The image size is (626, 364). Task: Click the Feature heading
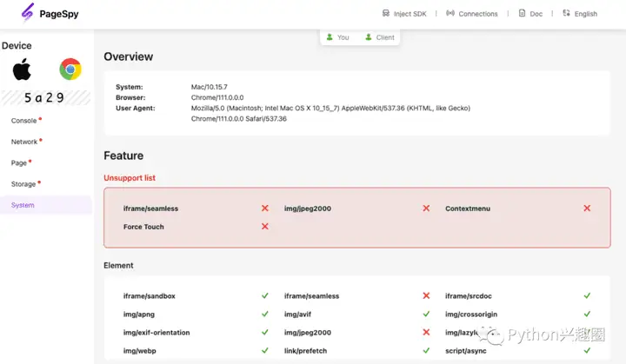pyautogui.click(x=123, y=156)
